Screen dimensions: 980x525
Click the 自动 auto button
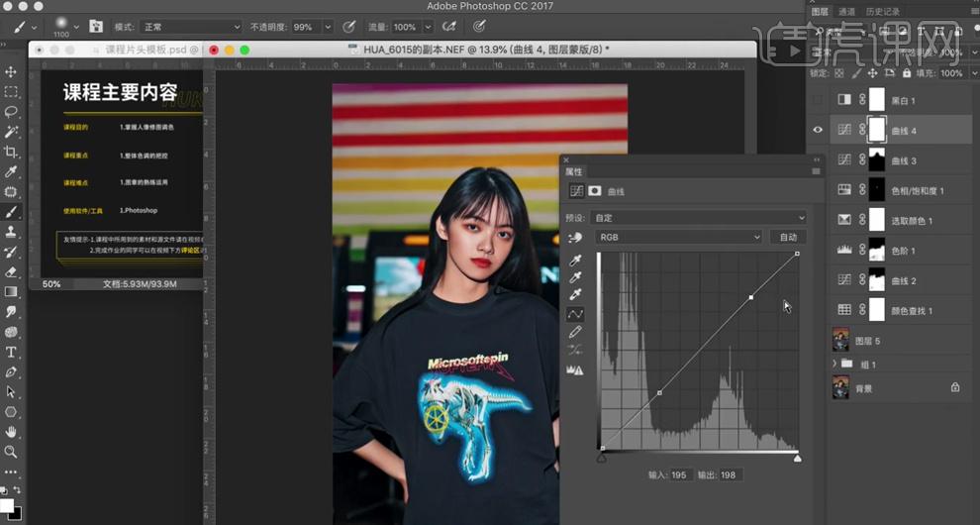click(788, 237)
